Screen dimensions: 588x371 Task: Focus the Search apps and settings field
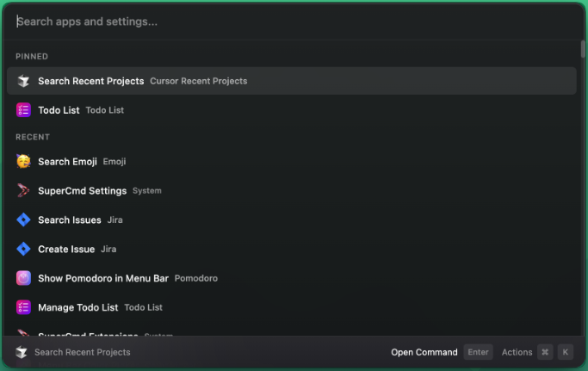click(293, 22)
